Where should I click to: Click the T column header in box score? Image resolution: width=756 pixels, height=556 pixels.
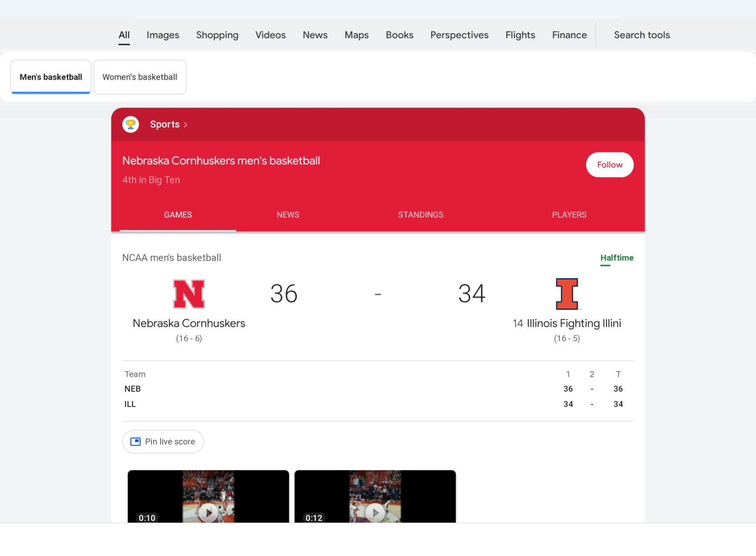[618, 374]
